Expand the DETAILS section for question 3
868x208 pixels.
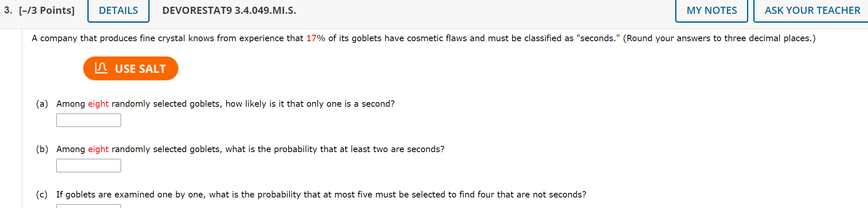click(x=118, y=11)
